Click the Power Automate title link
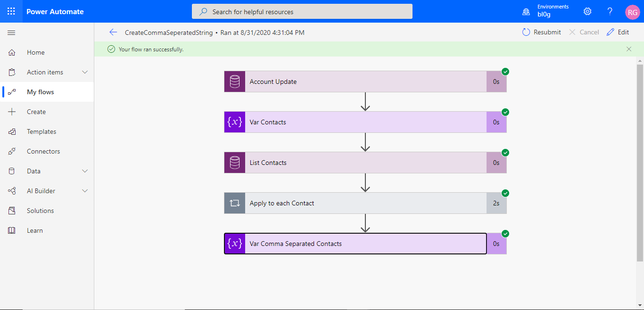 [x=55, y=11]
